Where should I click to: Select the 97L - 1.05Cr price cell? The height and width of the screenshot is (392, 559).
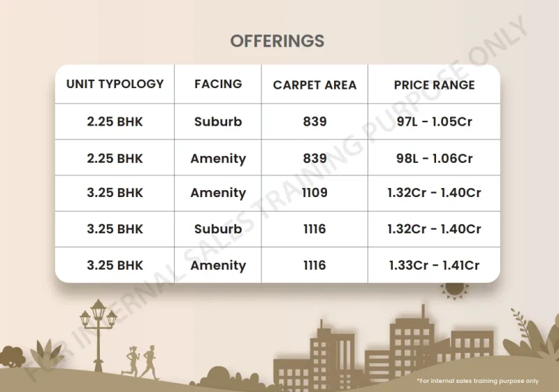[x=434, y=122]
